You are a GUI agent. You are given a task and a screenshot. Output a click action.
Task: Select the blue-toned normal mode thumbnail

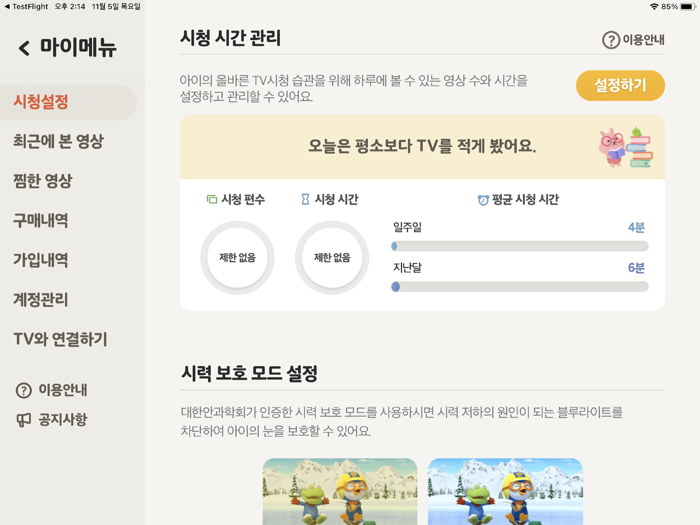click(x=505, y=492)
